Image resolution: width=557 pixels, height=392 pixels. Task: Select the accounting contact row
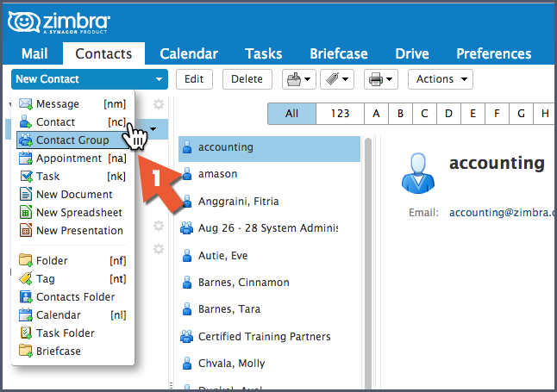coord(269,149)
